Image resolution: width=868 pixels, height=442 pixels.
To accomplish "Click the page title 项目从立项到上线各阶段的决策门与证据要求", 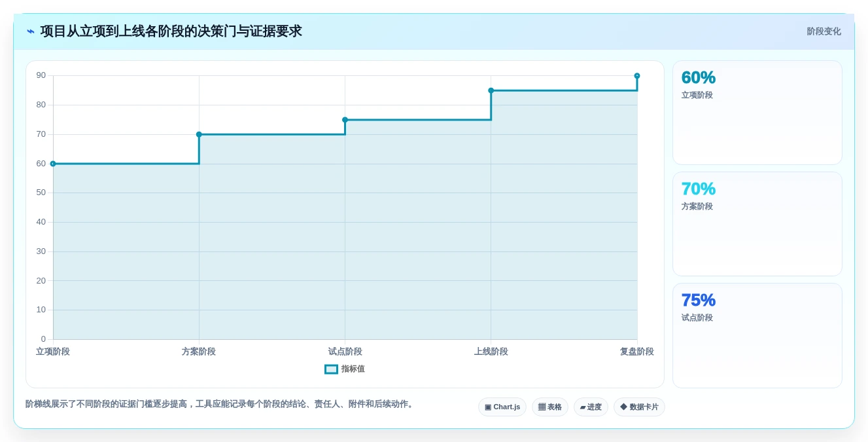I will (171, 31).
